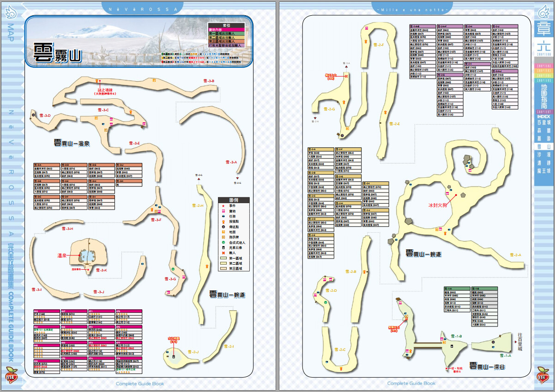The image size is (555, 392).
Task: Click the 往百里城 exit label
Action: click(x=521, y=342)
